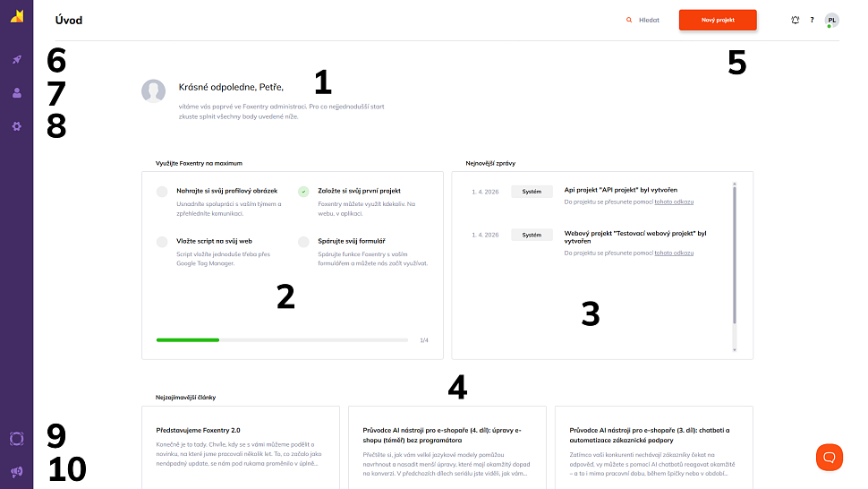Open the settings gear icon in sidebar
The width and height of the screenshot is (868, 489).
tap(17, 126)
